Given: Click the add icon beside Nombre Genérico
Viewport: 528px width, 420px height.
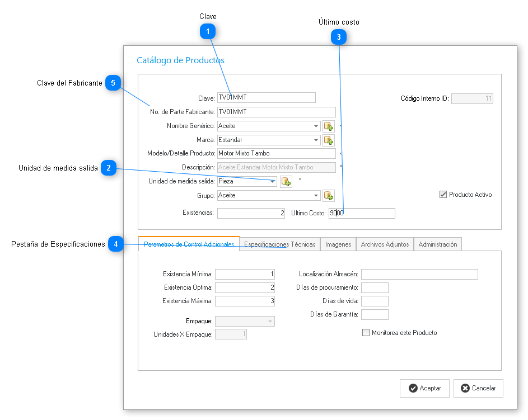Looking at the screenshot, I should click(x=329, y=126).
